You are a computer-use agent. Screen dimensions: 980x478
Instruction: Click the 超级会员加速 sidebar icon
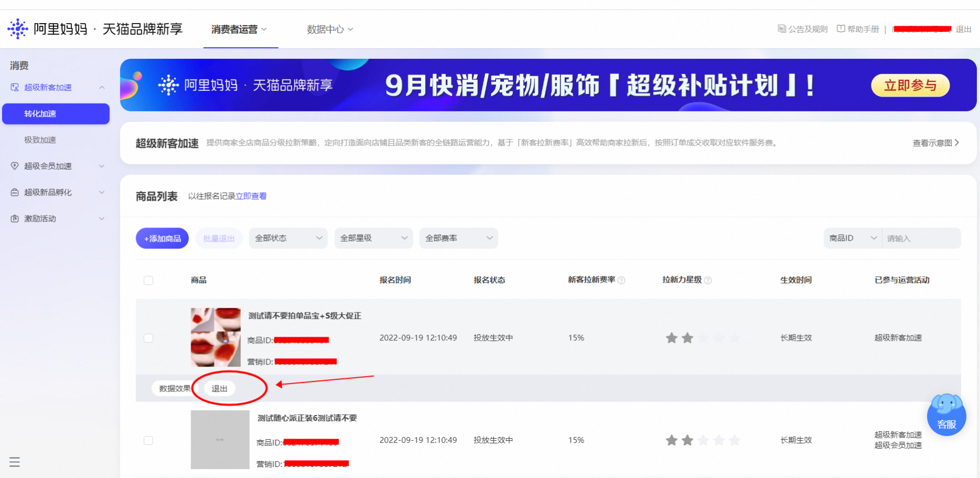[x=15, y=166]
